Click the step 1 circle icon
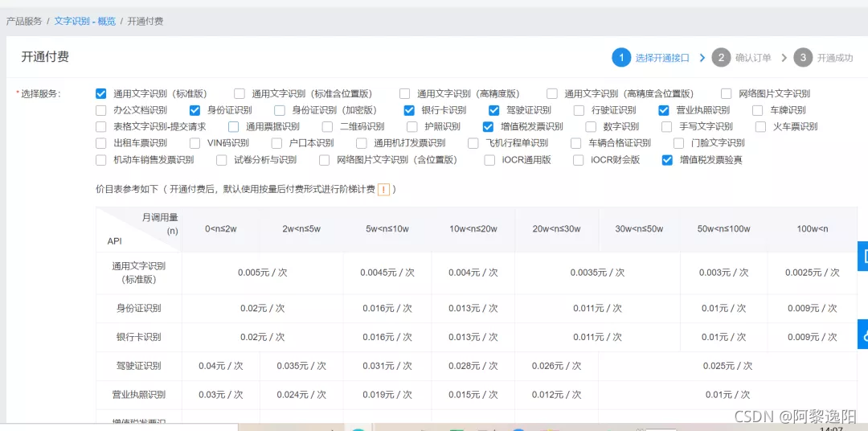 click(621, 58)
